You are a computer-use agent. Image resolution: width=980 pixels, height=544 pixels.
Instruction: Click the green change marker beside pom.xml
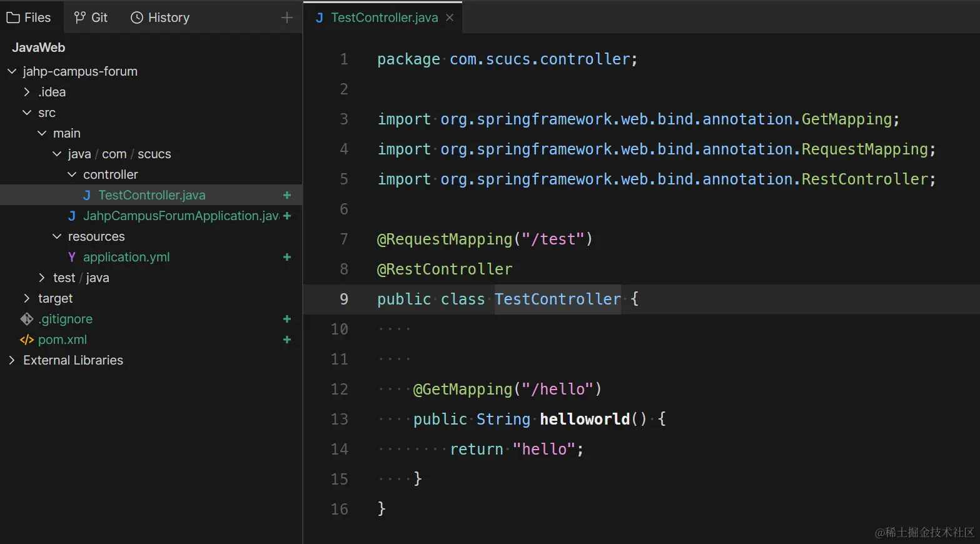287,340
